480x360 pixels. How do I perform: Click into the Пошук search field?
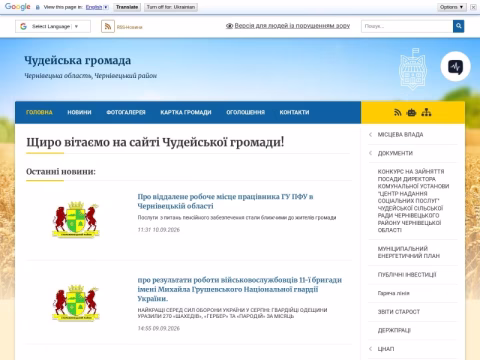(407, 26)
